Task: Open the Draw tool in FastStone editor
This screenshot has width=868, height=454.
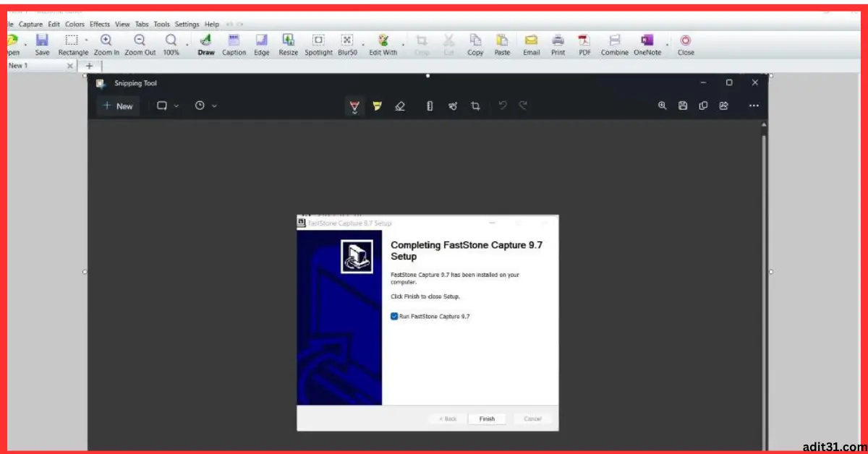Action: 206,40
